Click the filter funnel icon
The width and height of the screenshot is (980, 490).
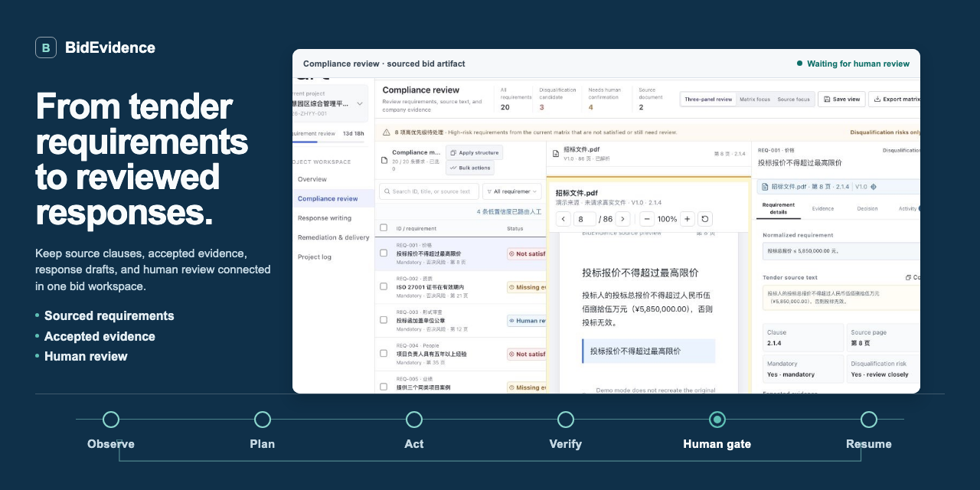(x=488, y=191)
